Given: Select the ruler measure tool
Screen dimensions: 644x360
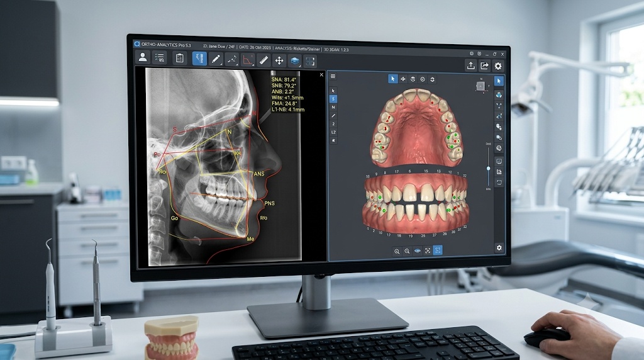Looking at the screenshot, I should (x=264, y=60).
